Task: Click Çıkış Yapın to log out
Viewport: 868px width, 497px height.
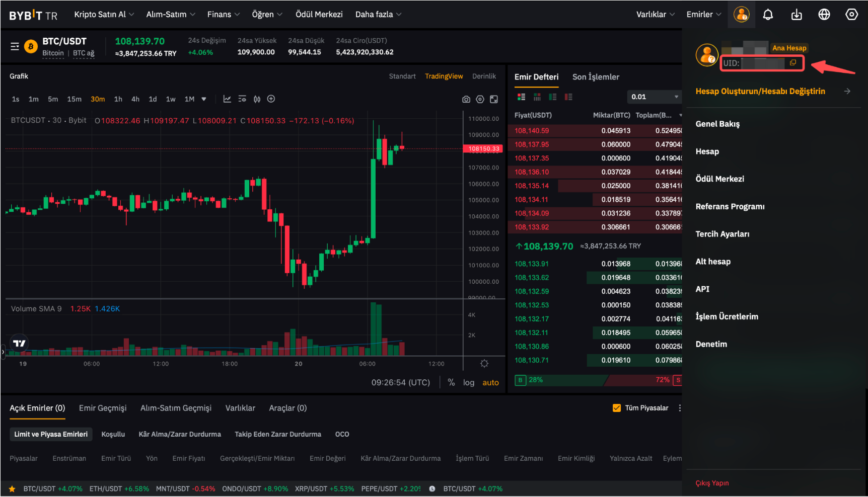Action: 712,483
